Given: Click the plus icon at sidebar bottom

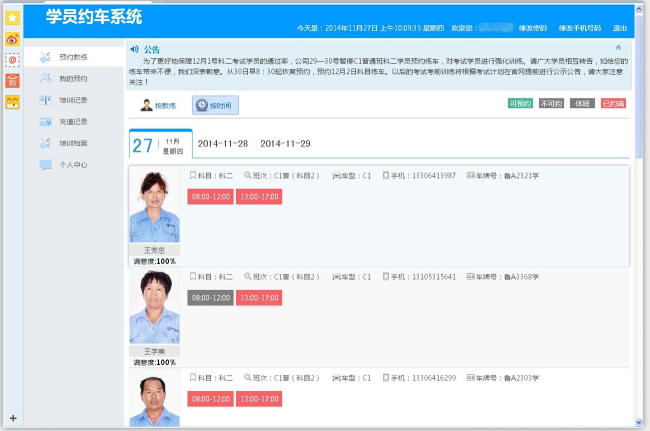Looking at the screenshot, I should pyautogui.click(x=13, y=417).
